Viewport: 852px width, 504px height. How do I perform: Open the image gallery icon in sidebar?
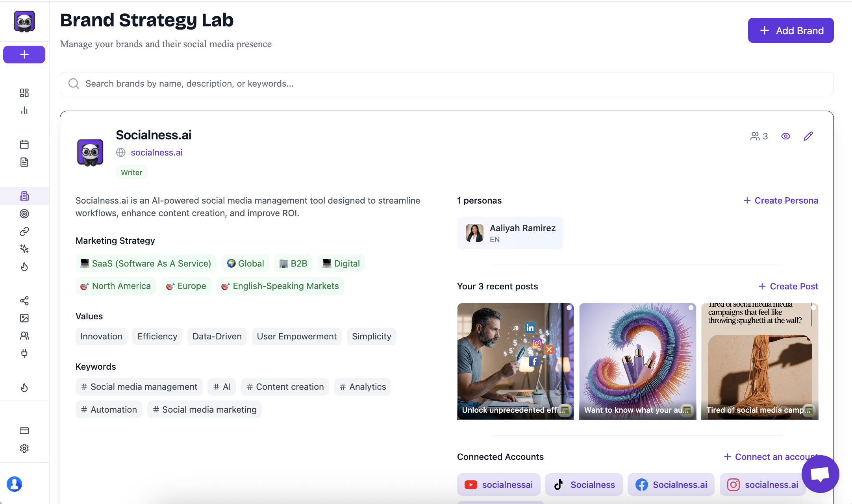pyautogui.click(x=24, y=318)
